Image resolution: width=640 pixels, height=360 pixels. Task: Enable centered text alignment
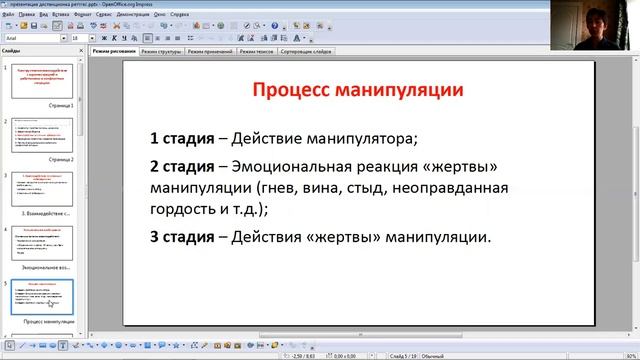(x=158, y=38)
